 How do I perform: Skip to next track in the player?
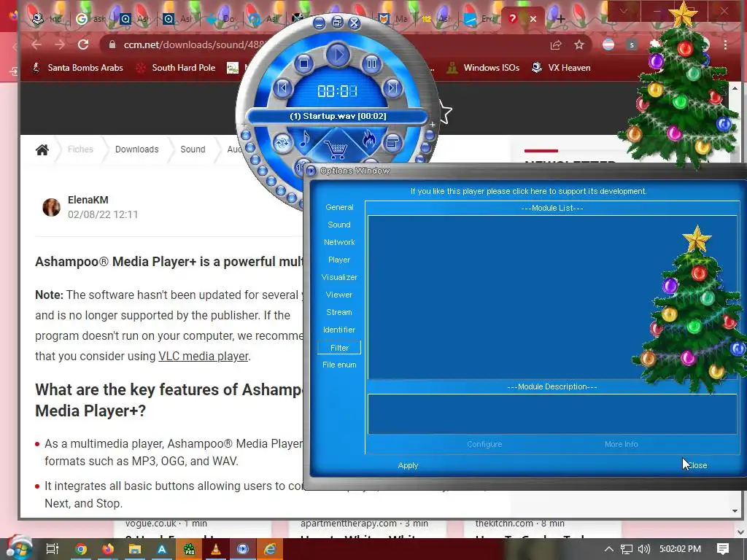[392, 87]
